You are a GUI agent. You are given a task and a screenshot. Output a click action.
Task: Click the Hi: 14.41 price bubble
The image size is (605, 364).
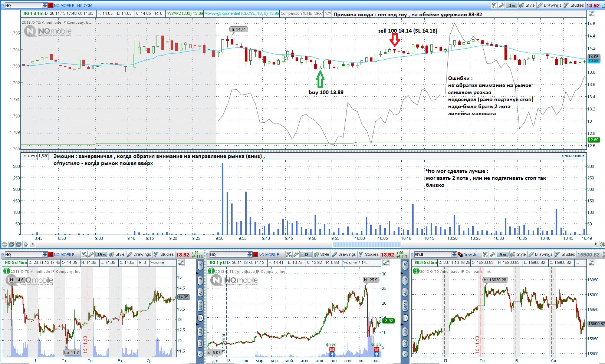pos(238,29)
